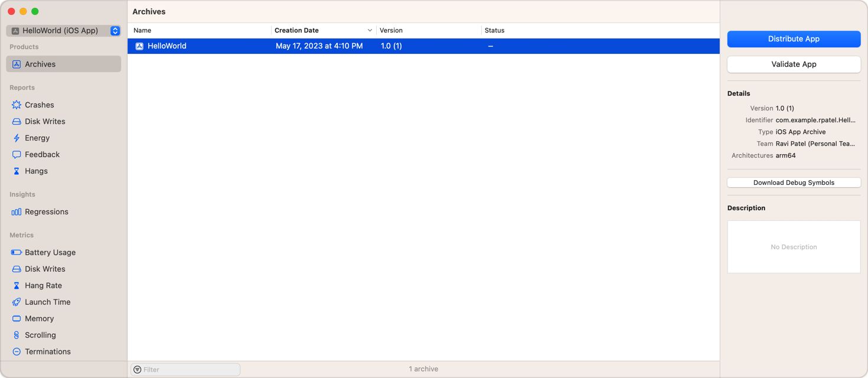The height and width of the screenshot is (378, 868).
Task: Click the identifier com.example.rpatel value
Action: (815, 120)
